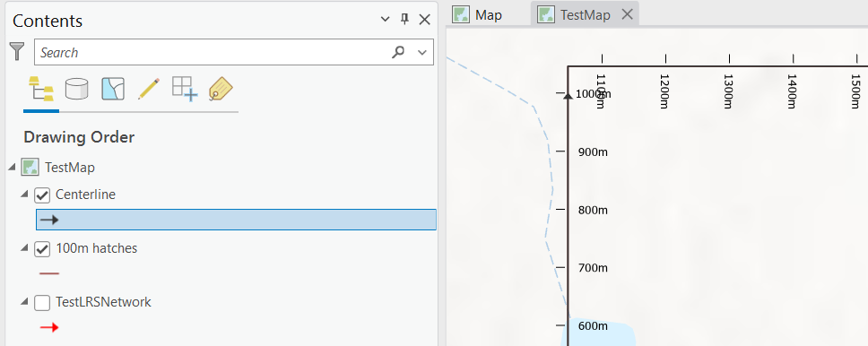This screenshot has height=346, width=868.
Task: Switch to List By Data Source view
Action: coord(76,89)
